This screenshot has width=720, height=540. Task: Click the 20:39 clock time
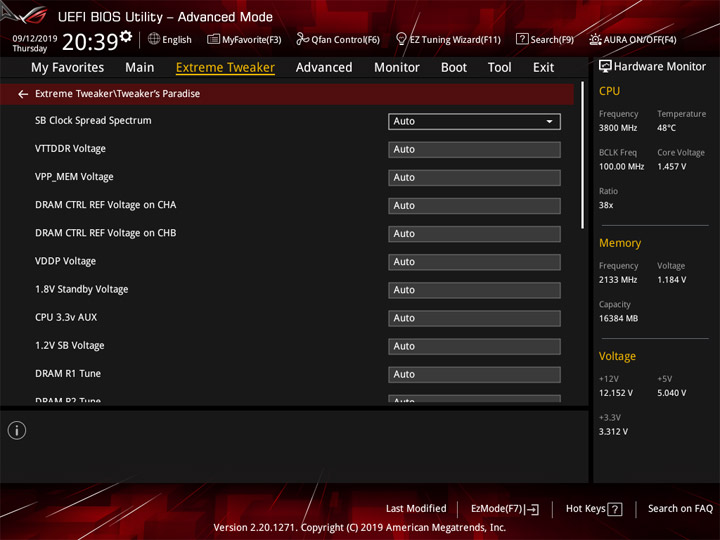pyautogui.click(x=90, y=42)
